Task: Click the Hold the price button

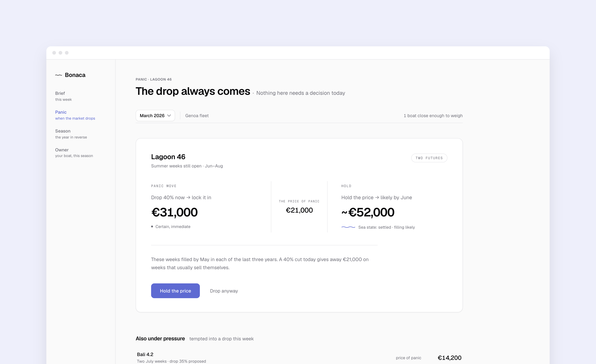Action: 175,291
